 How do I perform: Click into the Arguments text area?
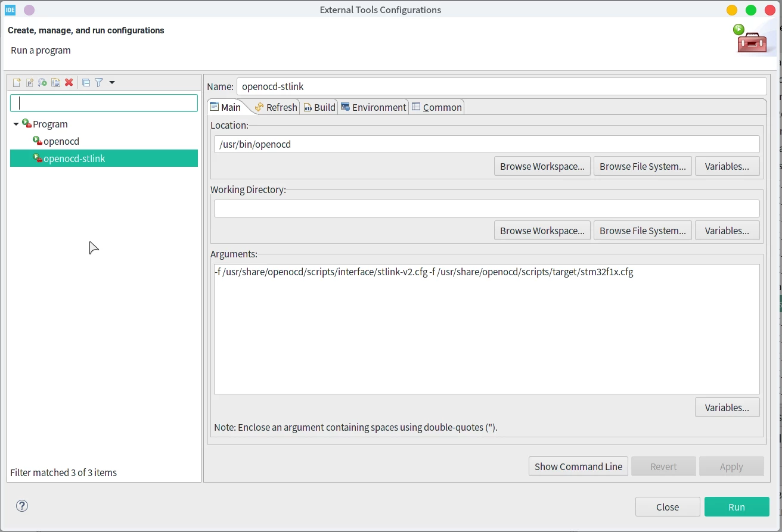486,329
